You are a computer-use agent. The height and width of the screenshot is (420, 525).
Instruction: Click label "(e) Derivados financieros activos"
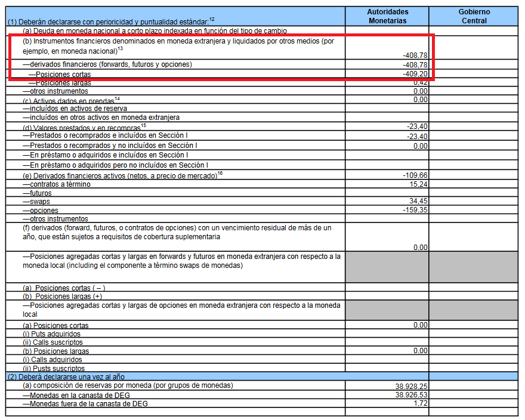122,175
